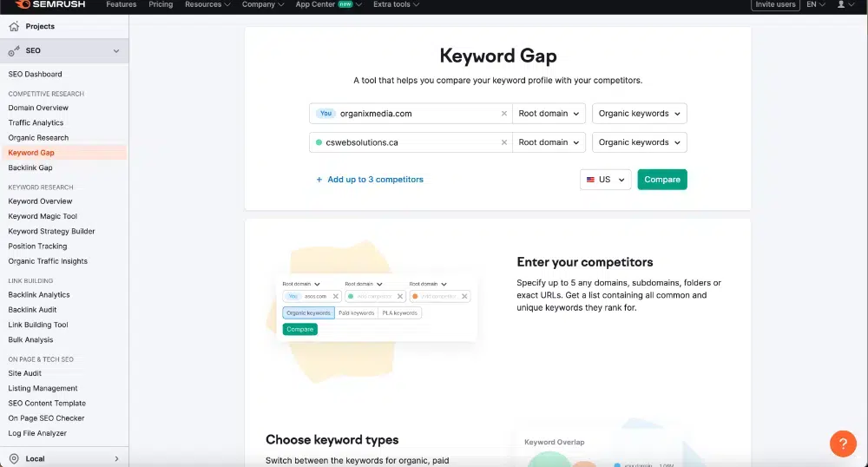The image size is (868, 467).
Task: Click the green Compare button
Action: click(x=662, y=180)
